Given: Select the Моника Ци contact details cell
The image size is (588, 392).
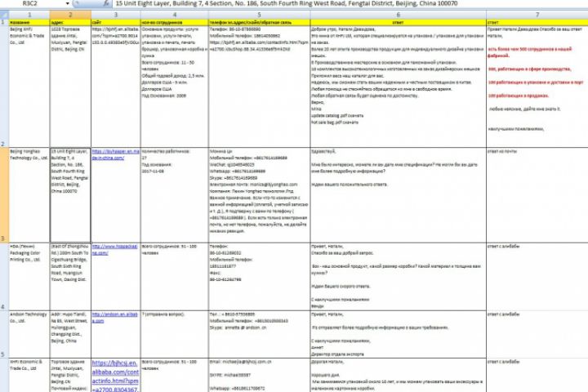Looking at the screenshot, I should point(259,195).
